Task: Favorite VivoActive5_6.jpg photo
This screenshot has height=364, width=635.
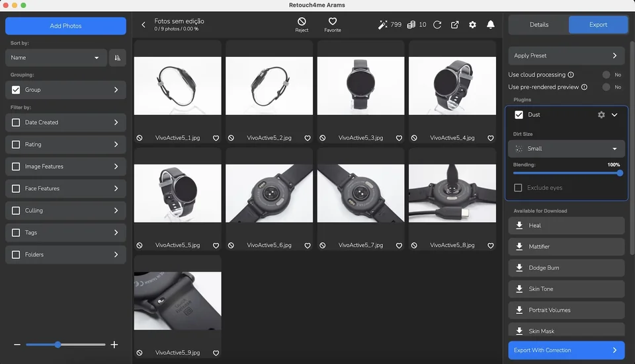Action: pyautogui.click(x=308, y=246)
